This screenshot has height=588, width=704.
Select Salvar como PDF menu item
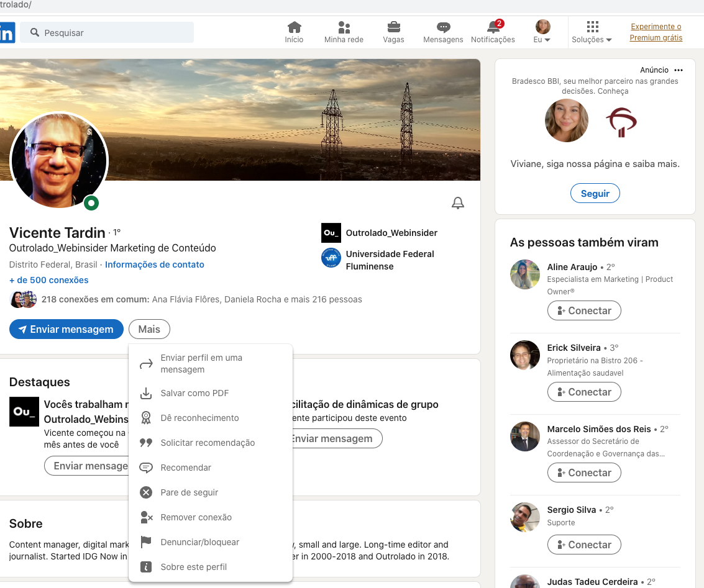[194, 393]
